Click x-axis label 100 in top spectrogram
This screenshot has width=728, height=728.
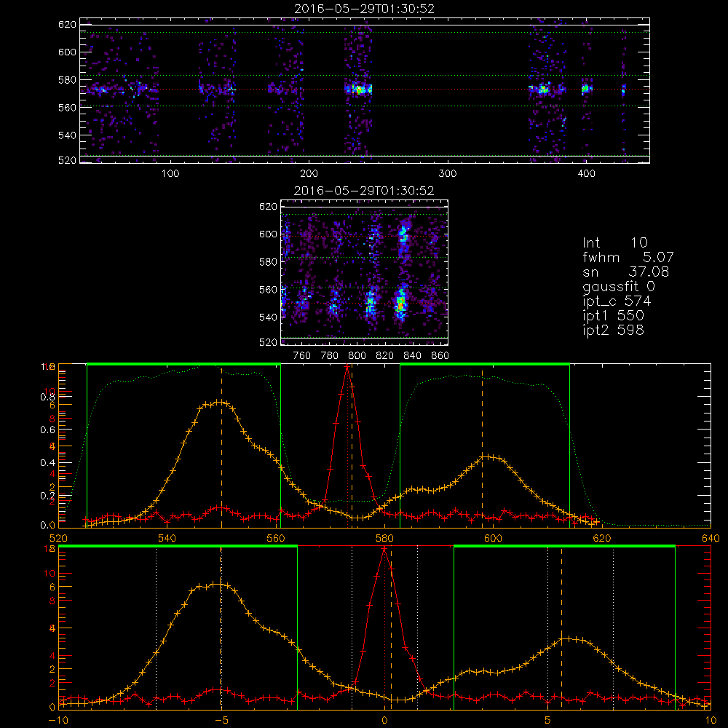(170, 174)
